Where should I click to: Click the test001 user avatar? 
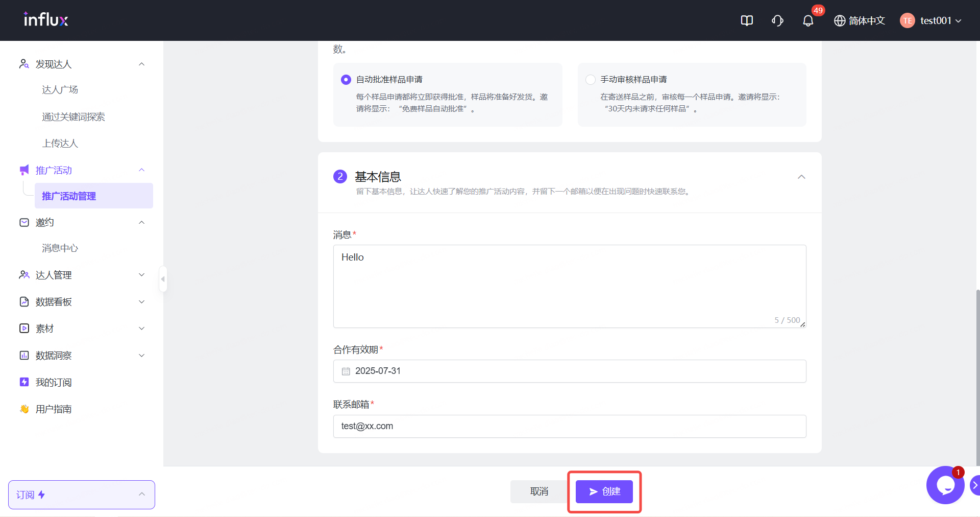[x=907, y=20]
